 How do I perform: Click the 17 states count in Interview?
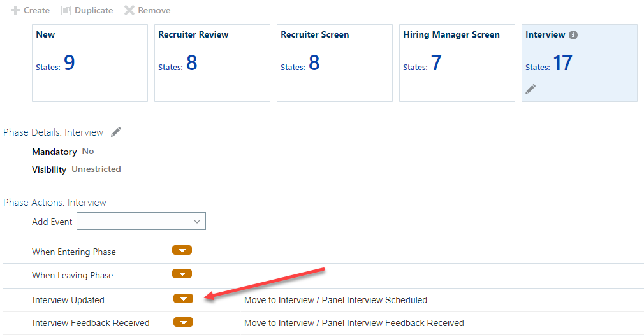(562, 63)
